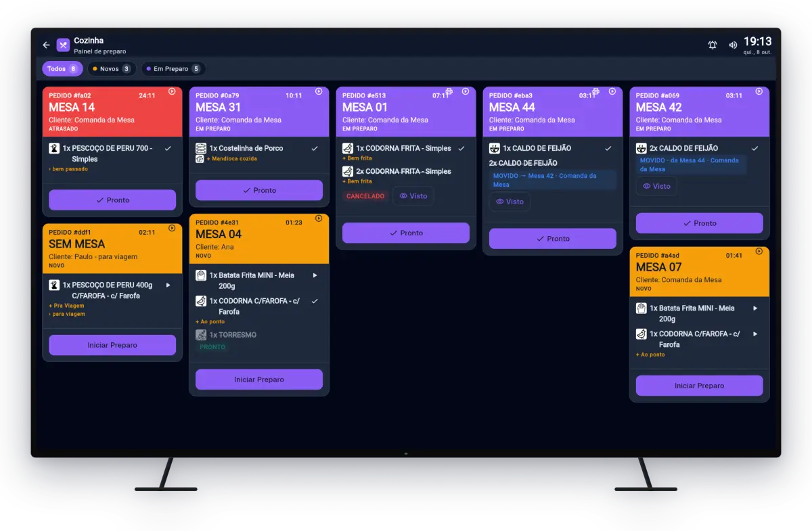Print the MESA 44 order with printer icon

[x=596, y=92]
